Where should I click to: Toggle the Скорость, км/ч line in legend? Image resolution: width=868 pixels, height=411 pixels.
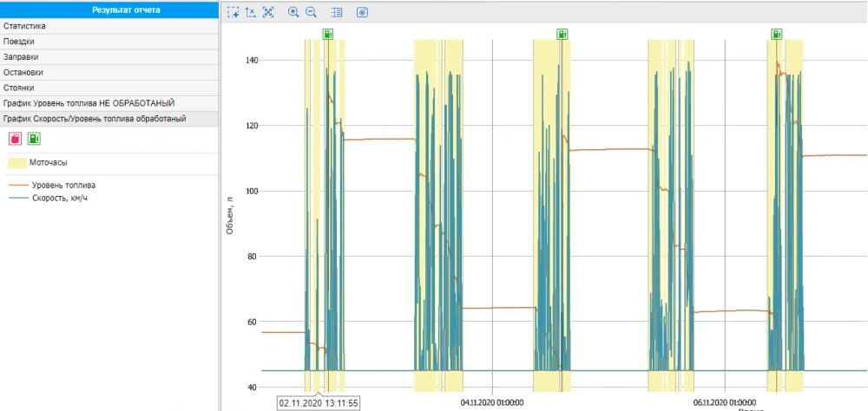(x=60, y=198)
